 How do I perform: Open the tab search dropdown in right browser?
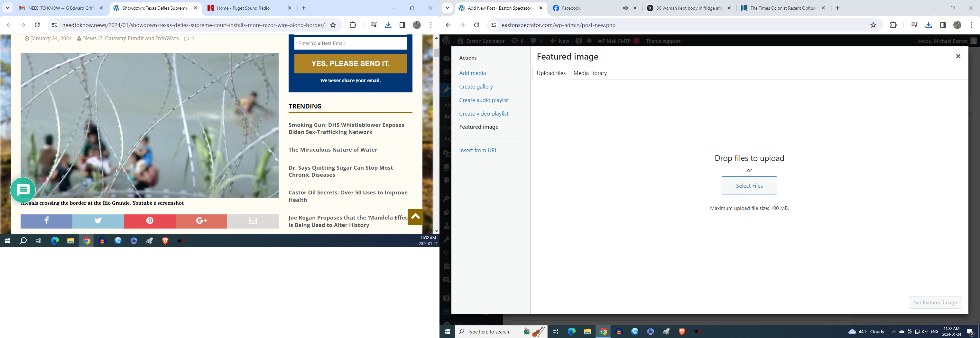(x=448, y=8)
